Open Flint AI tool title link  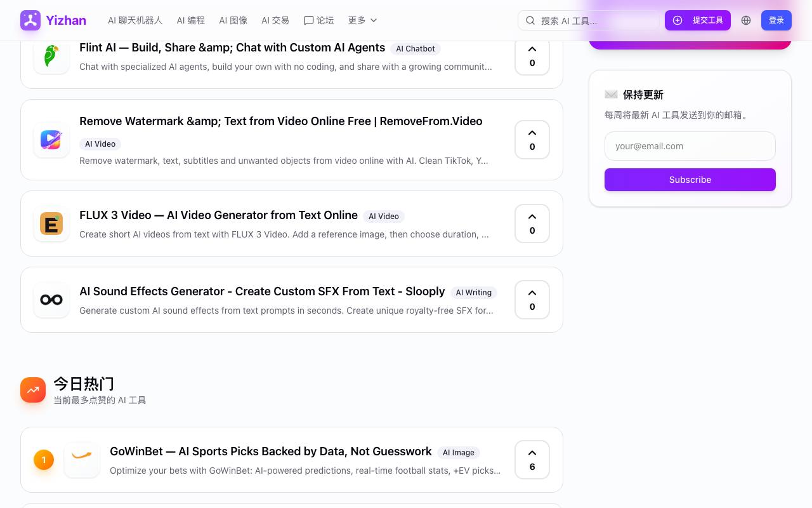(232, 48)
